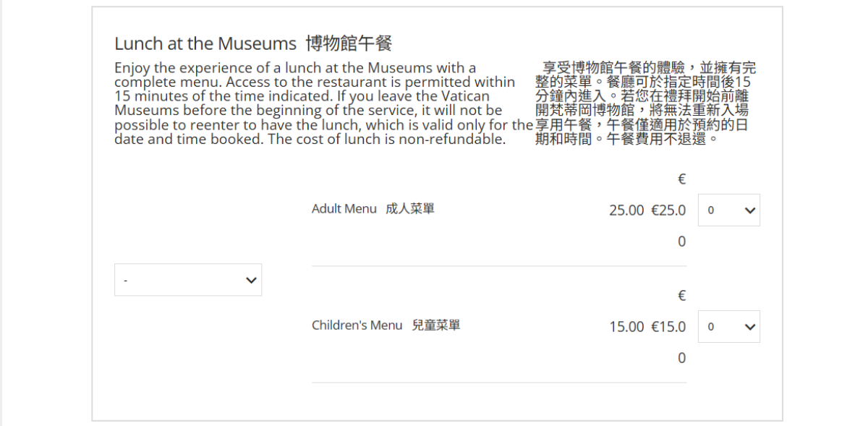This screenshot has width=868, height=426.
Task: Open the Children's Menu quantity dropdown
Action: click(728, 327)
